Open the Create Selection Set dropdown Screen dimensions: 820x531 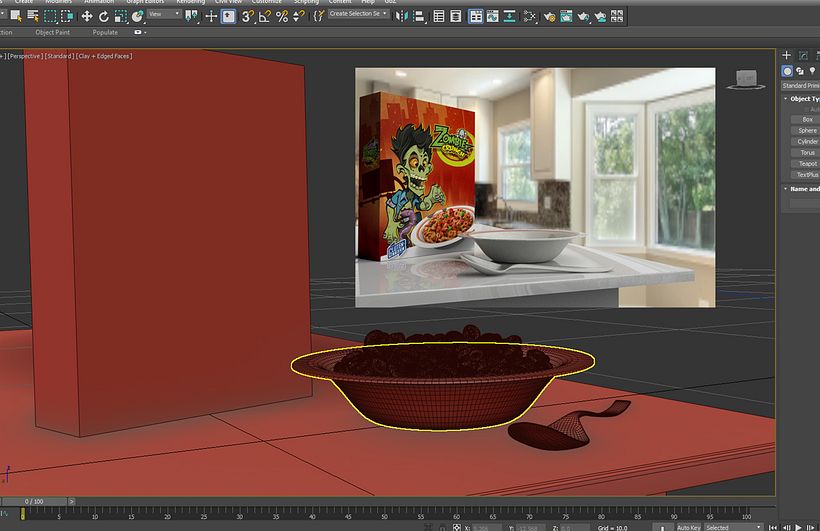coord(358,15)
